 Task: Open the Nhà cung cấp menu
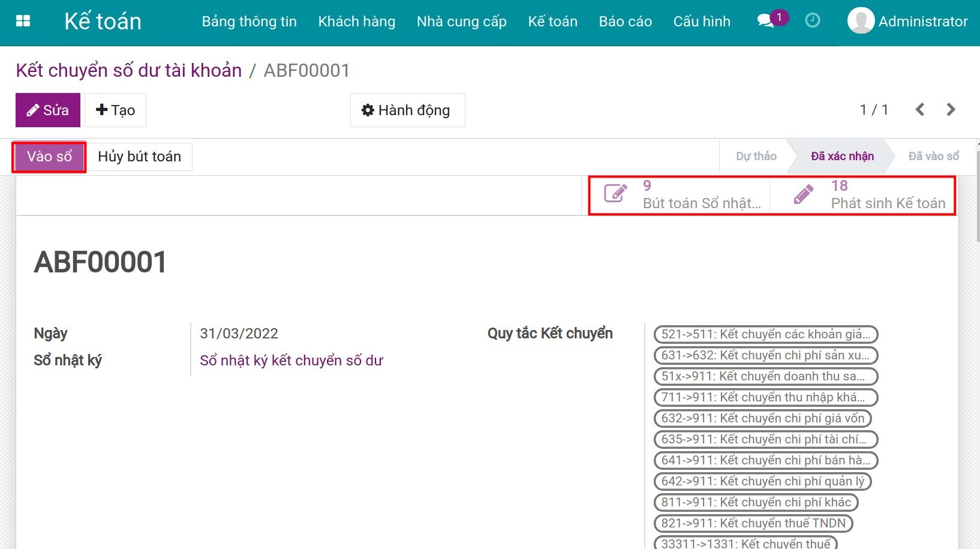click(461, 22)
